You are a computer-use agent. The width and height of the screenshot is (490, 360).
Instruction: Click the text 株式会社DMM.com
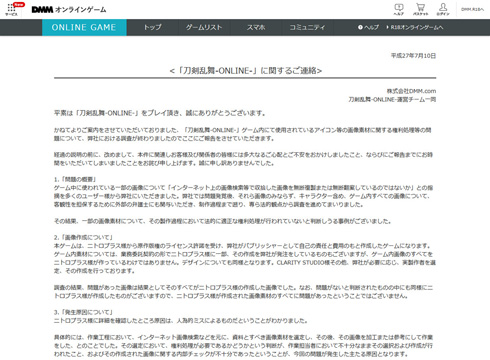point(411,91)
